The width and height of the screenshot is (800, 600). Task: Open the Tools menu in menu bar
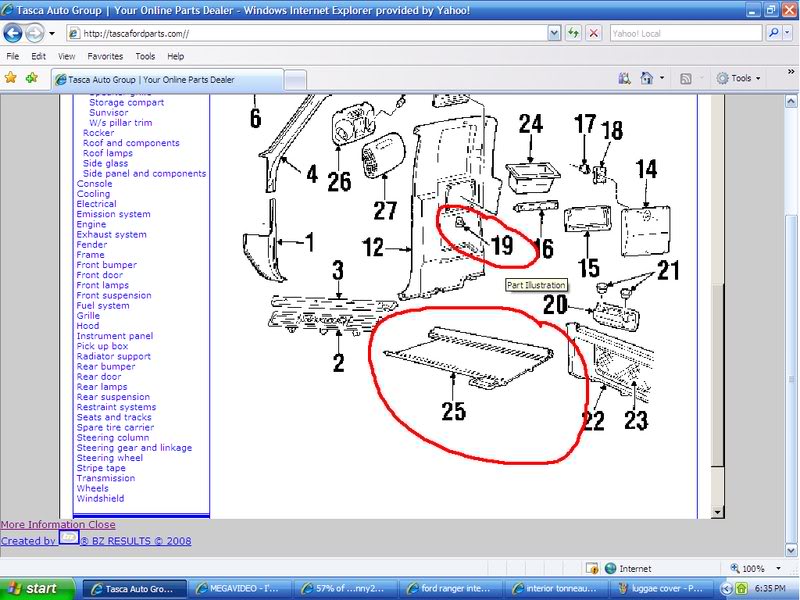(145, 56)
